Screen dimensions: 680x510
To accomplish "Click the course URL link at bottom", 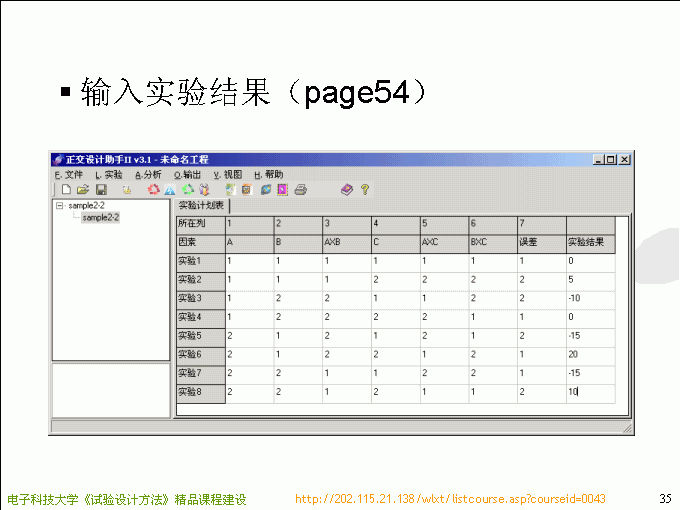I will [450, 499].
